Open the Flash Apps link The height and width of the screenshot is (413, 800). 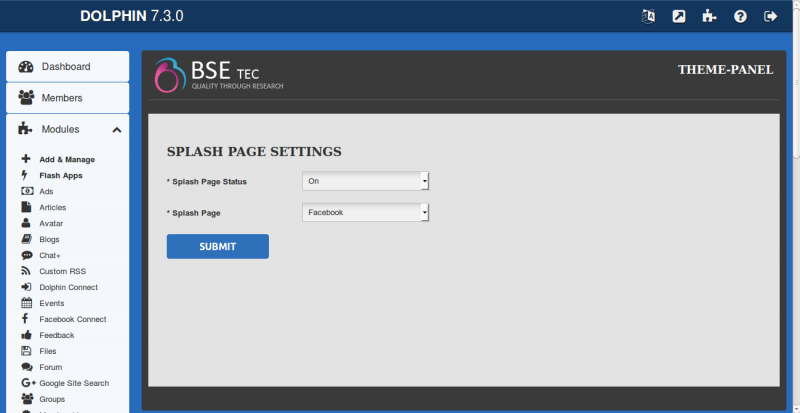tap(60, 175)
